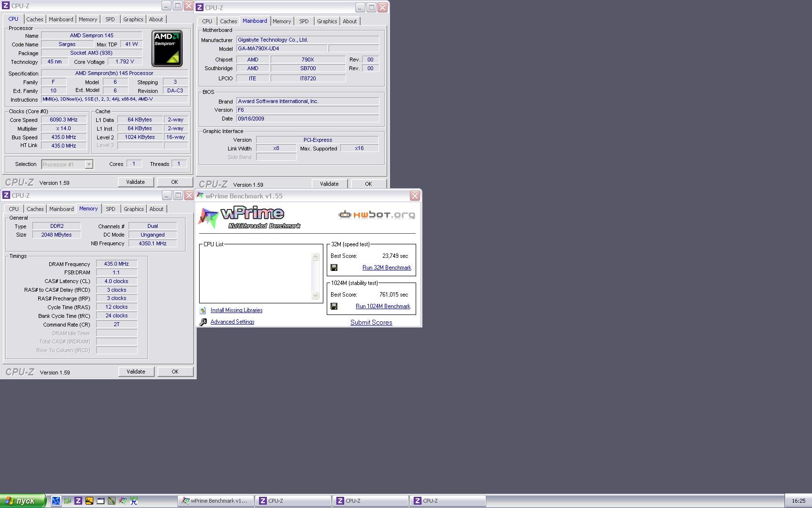Open Graphics tab in the CPU window
This screenshot has height=508, width=812.
133,19
